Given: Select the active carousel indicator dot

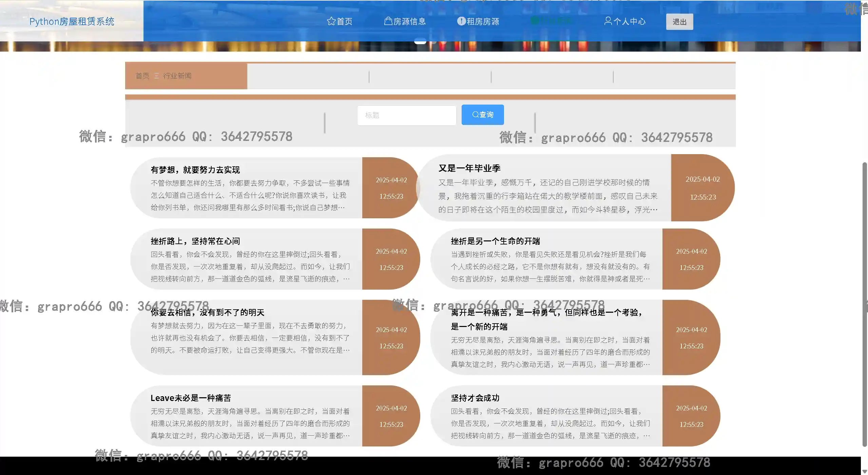Looking at the screenshot, I should (x=420, y=41).
